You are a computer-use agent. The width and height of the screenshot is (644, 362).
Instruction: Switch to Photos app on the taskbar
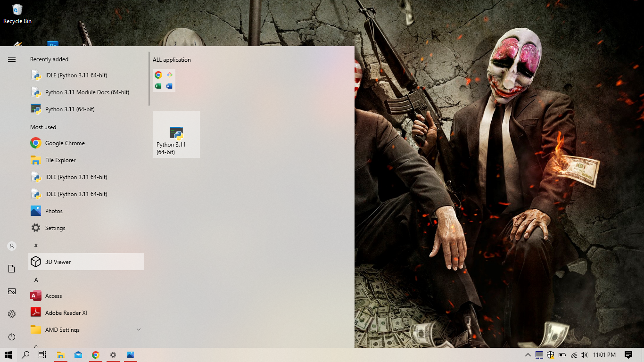130,355
